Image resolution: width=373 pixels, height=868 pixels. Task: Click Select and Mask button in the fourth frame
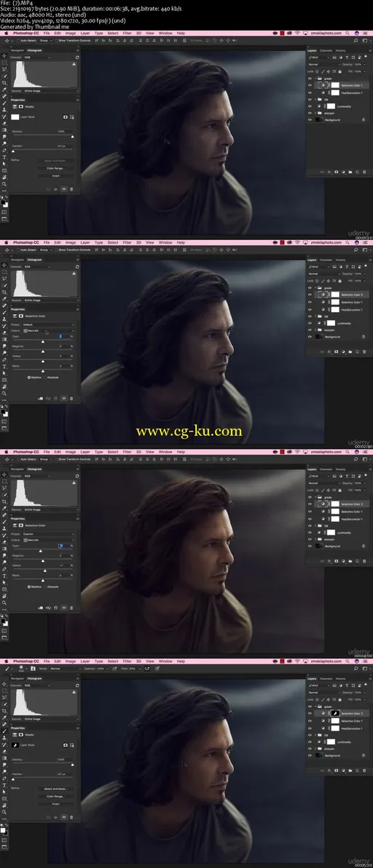click(x=56, y=789)
